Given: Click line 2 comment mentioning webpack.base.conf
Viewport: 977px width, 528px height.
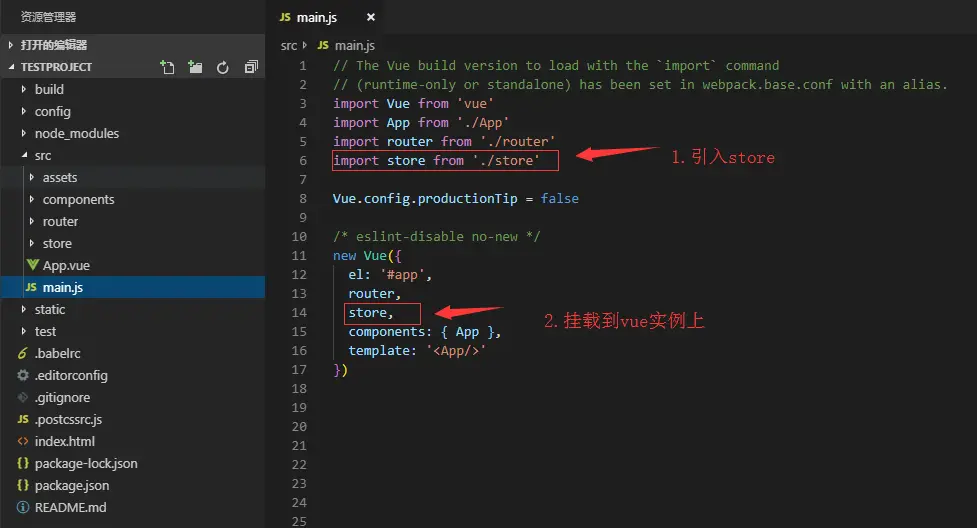Looking at the screenshot, I should tap(640, 84).
